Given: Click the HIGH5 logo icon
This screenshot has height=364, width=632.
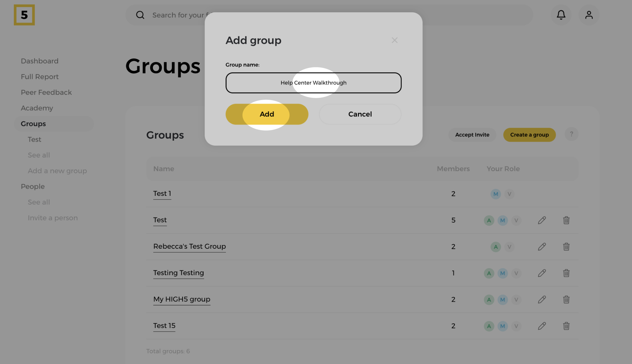Looking at the screenshot, I should pyautogui.click(x=24, y=15).
